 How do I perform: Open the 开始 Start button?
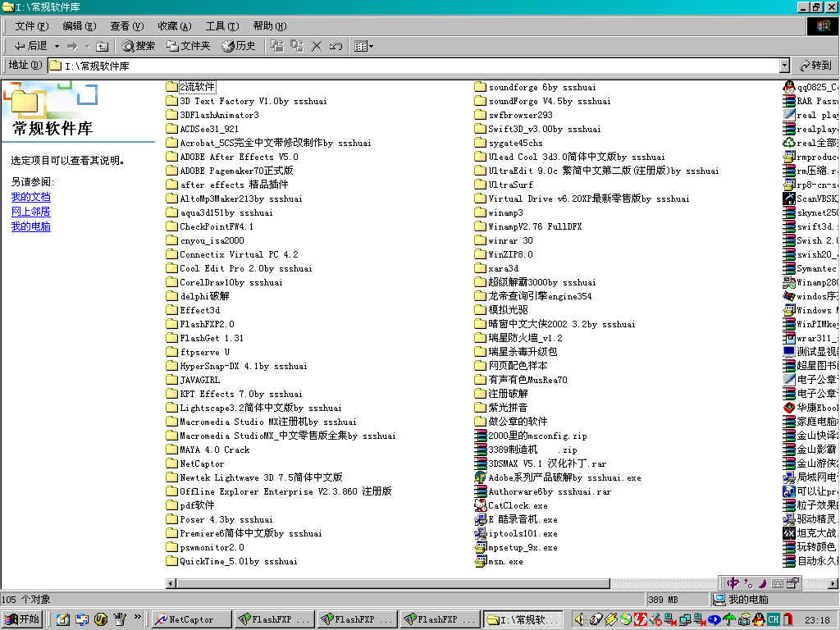(x=22, y=619)
